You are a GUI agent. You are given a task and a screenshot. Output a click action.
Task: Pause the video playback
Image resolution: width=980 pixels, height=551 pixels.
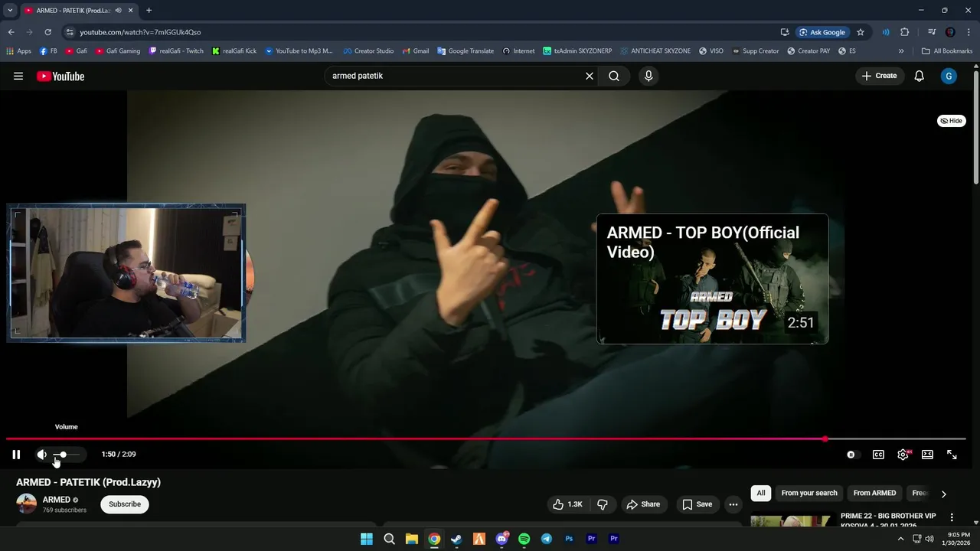coord(16,455)
